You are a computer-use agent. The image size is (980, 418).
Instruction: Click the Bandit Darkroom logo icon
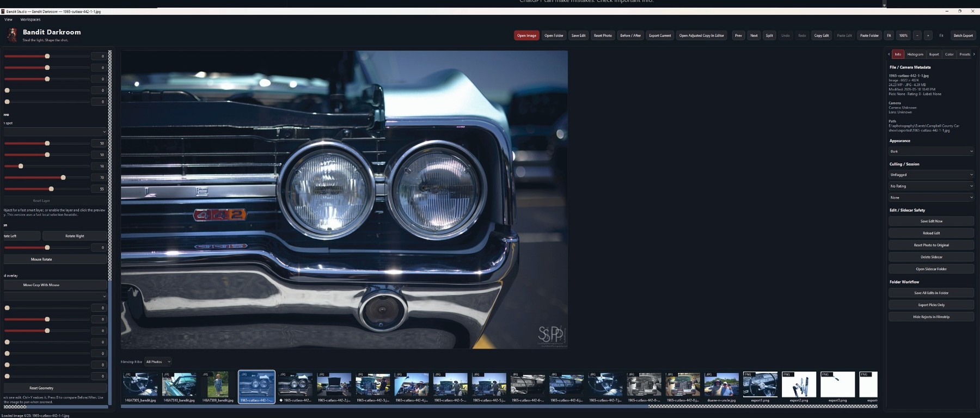[x=12, y=35]
